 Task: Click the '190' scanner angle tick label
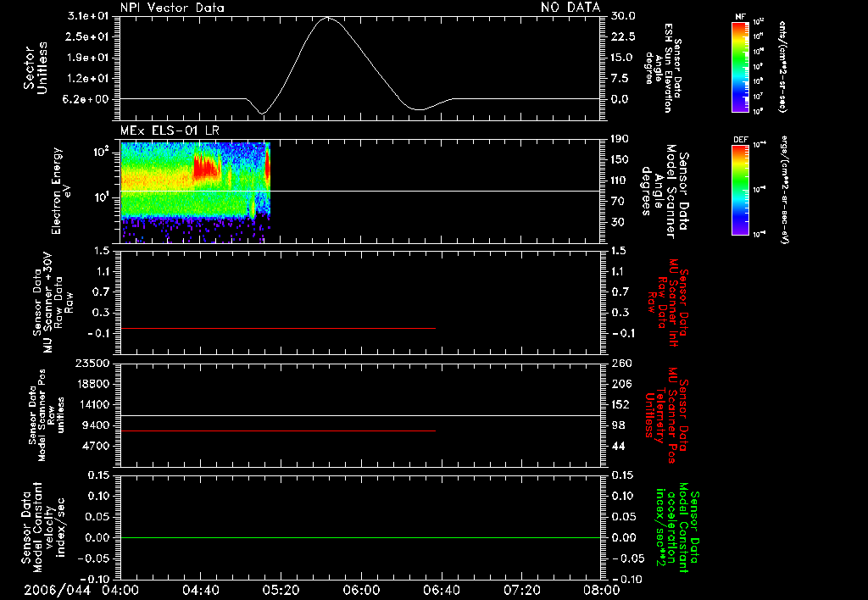click(620, 139)
